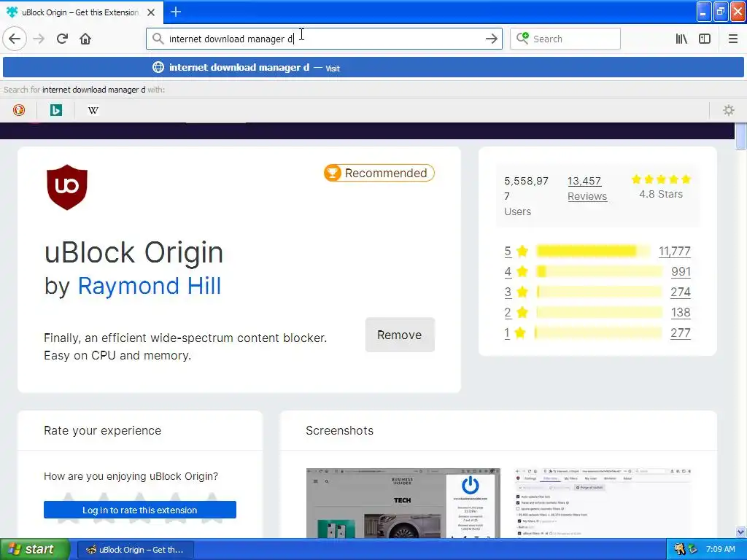Click the 5 star rating bar
Screen dimensions: 747x560
tap(593, 251)
